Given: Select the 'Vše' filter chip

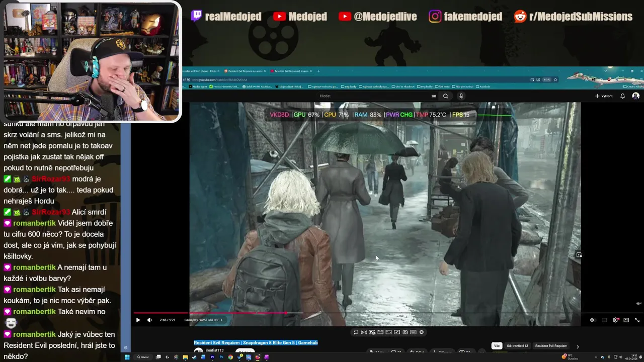Looking at the screenshot, I should (x=497, y=346).
